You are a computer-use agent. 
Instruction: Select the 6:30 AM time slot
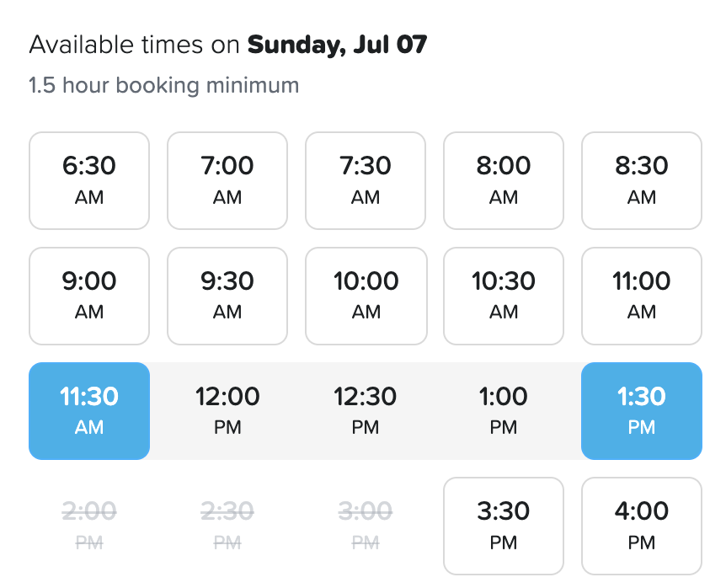[x=89, y=180]
